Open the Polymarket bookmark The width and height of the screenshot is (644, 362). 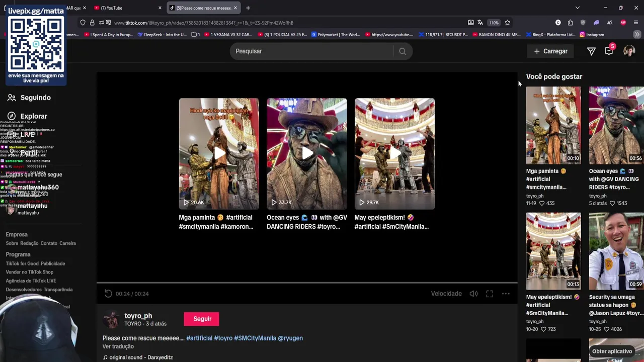pos(336,35)
